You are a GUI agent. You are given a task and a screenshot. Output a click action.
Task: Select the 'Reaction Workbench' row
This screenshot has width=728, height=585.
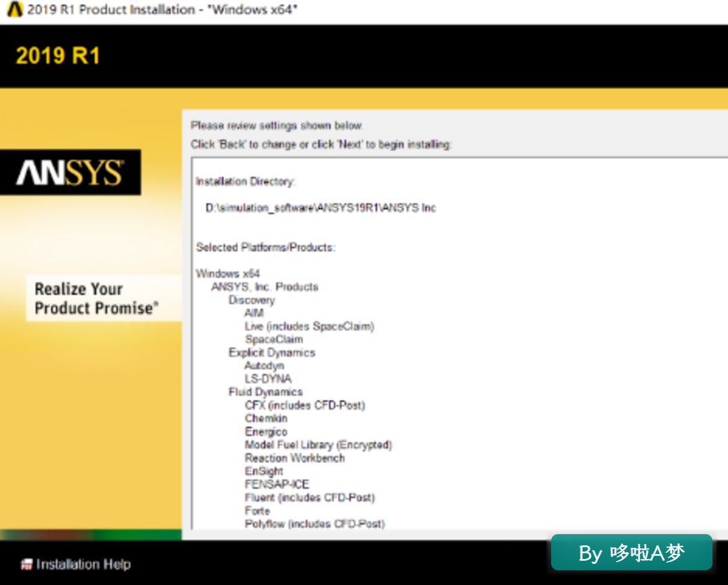click(295, 458)
